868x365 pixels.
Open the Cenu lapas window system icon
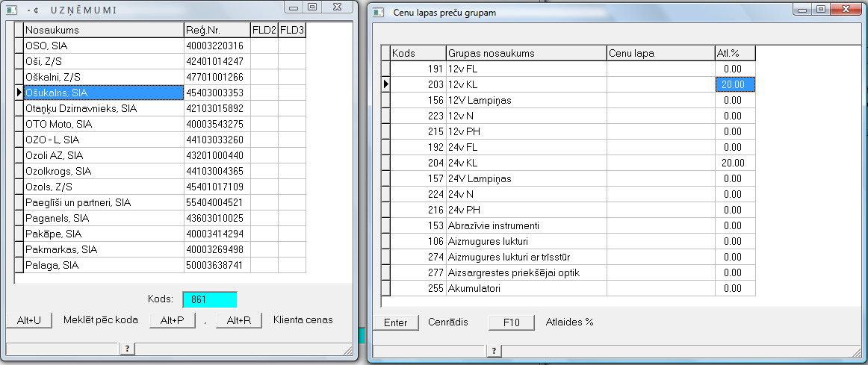(379, 12)
